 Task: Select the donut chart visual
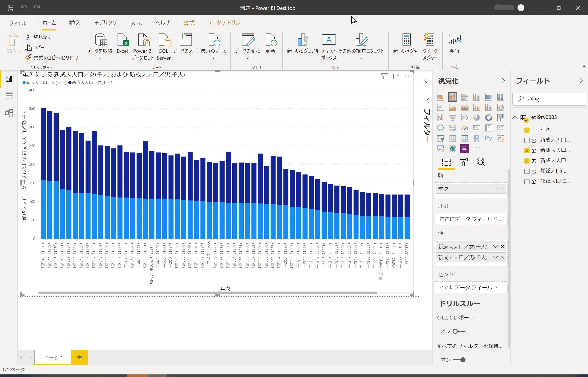[x=488, y=118]
